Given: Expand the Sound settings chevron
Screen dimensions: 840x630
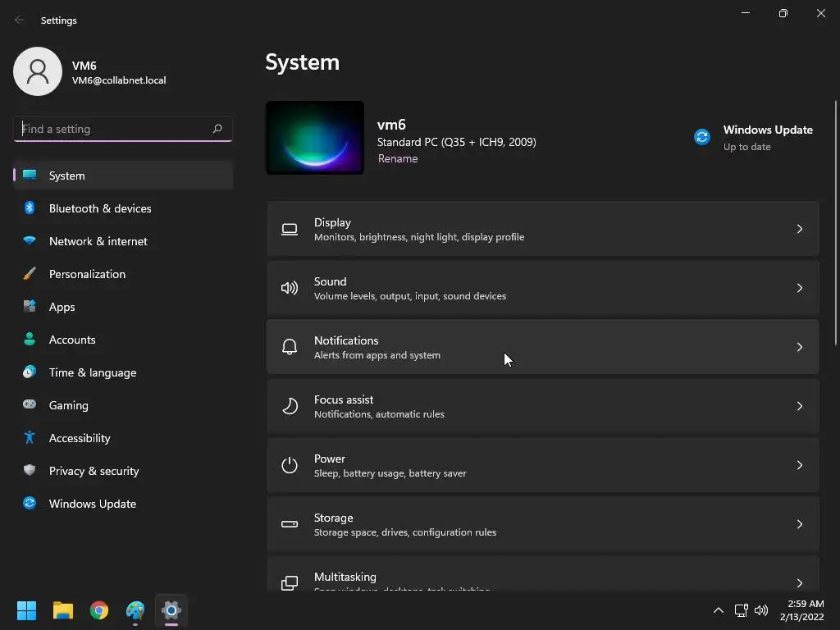Looking at the screenshot, I should (x=799, y=288).
